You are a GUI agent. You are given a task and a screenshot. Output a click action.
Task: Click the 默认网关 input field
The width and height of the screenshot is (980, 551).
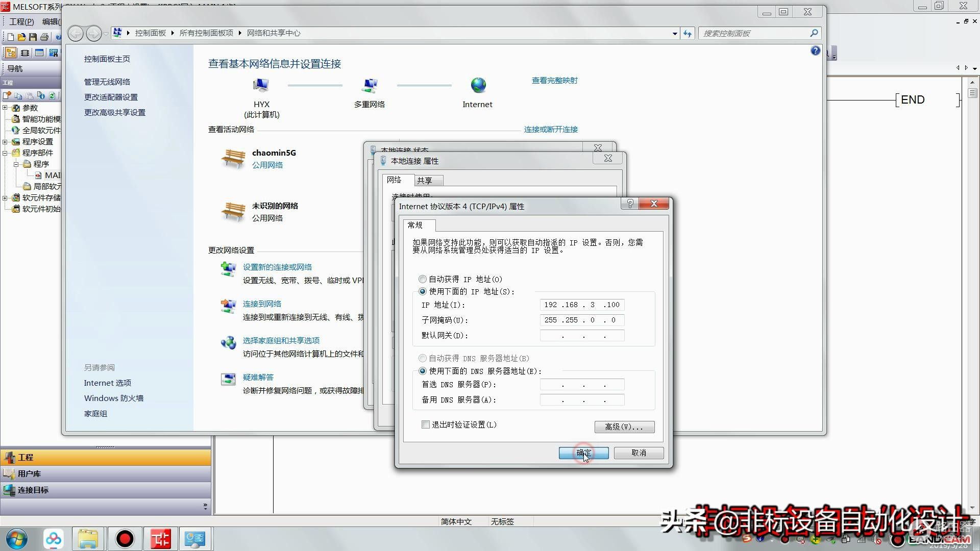pos(582,336)
